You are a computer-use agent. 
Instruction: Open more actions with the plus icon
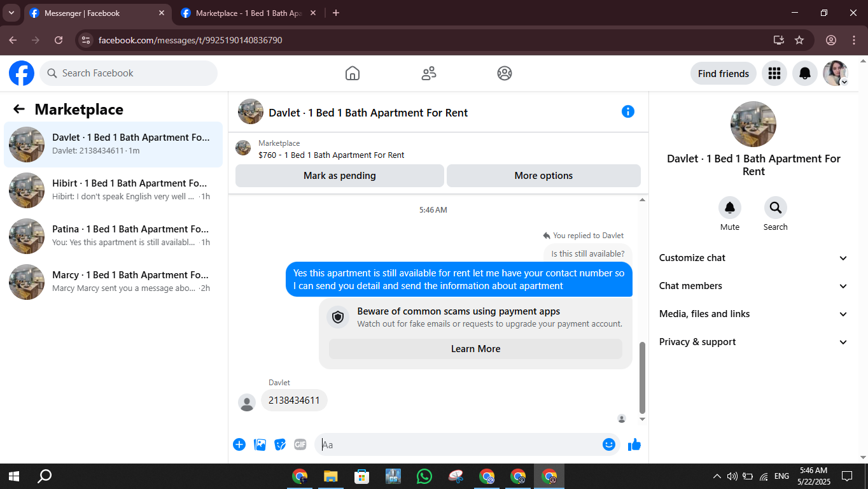(x=239, y=444)
